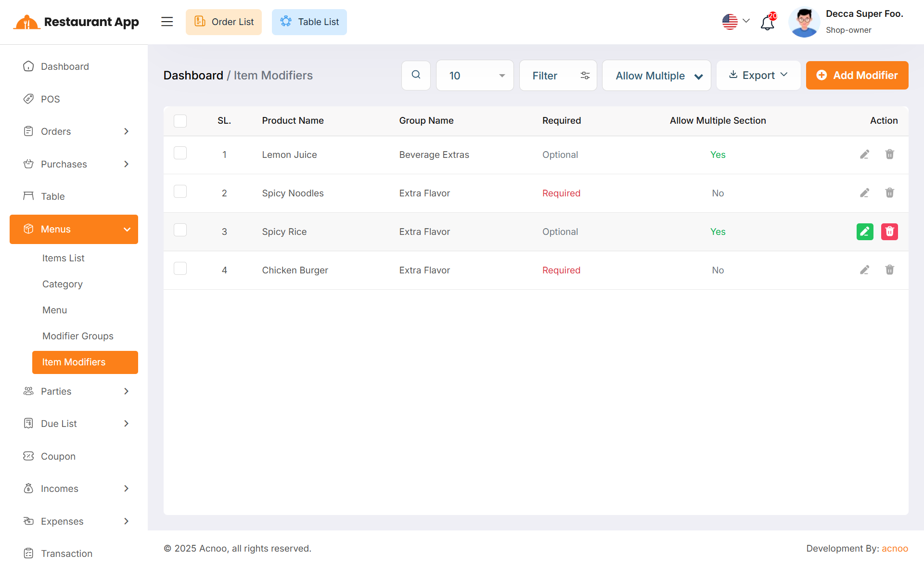The height and width of the screenshot is (567, 924).
Task: Click the Spicy Noodles pencil icon
Action: click(x=864, y=193)
